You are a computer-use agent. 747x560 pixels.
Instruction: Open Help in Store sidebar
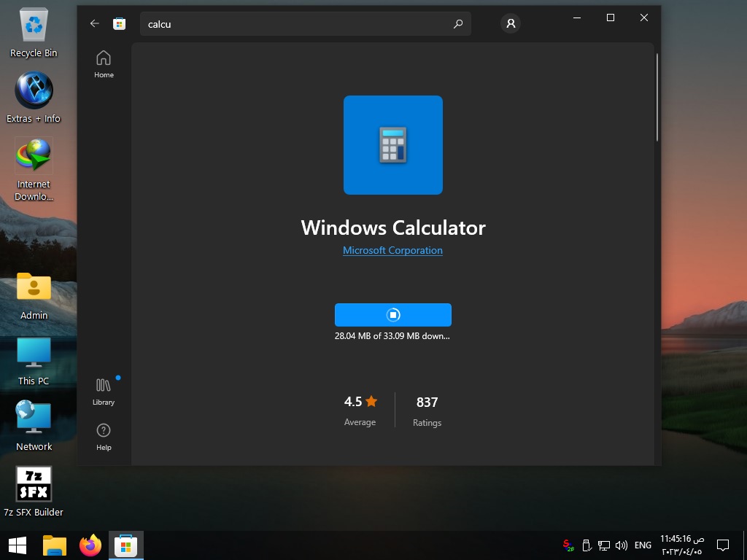(104, 437)
